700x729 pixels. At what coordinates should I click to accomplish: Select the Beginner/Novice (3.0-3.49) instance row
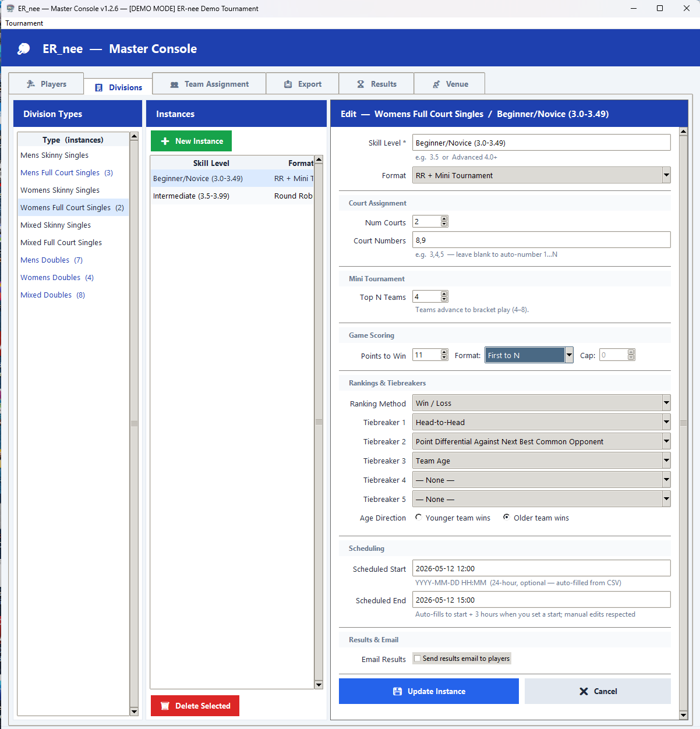[x=232, y=178]
